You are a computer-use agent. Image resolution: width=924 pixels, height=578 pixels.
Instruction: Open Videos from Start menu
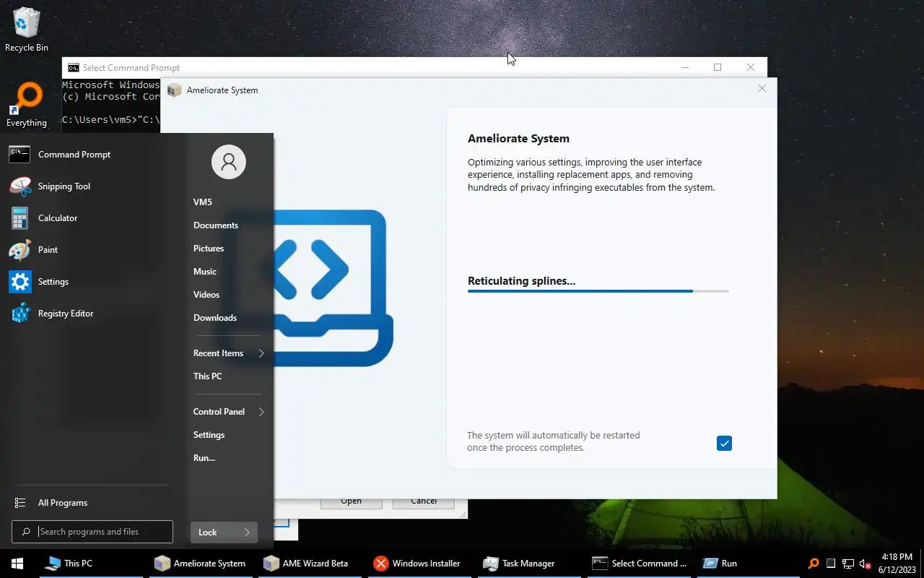(x=206, y=295)
